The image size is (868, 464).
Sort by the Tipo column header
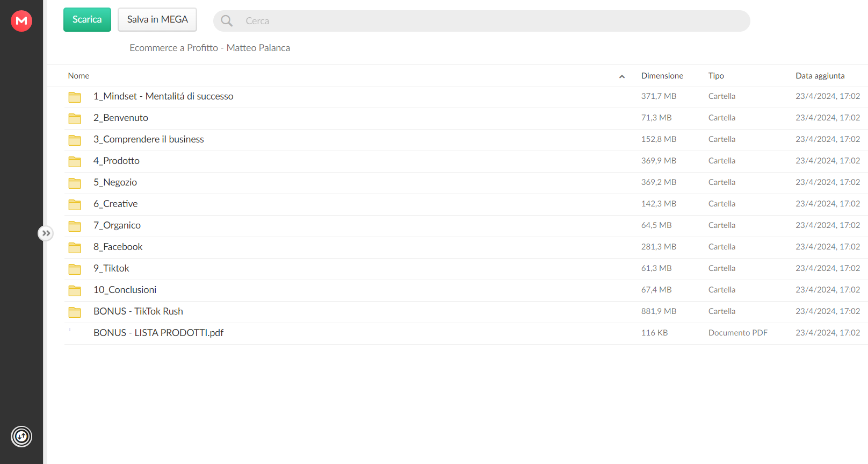(x=716, y=76)
